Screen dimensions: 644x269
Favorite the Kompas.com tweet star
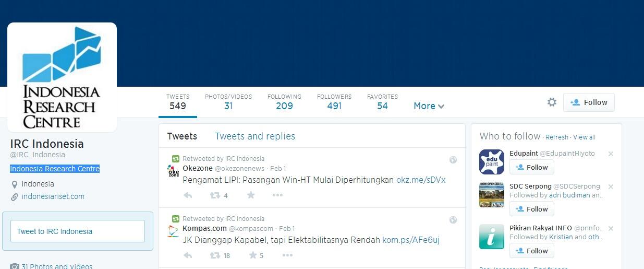point(253,255)
